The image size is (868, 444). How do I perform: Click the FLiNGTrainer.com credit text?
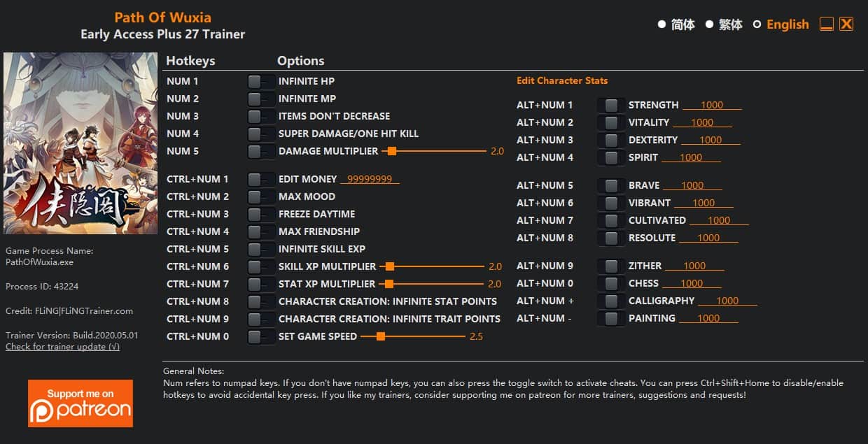click(x=69, y=311)
